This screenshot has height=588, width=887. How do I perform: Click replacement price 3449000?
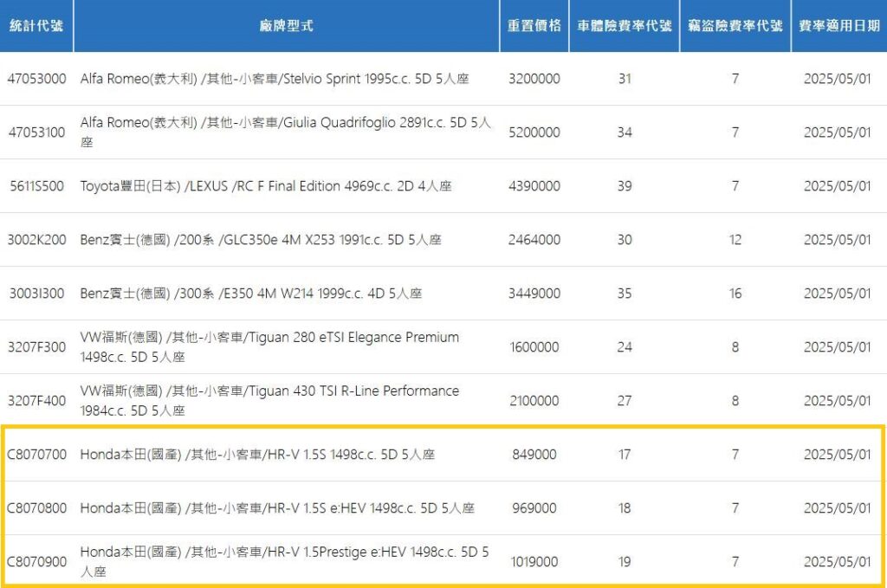pos(534,294)
